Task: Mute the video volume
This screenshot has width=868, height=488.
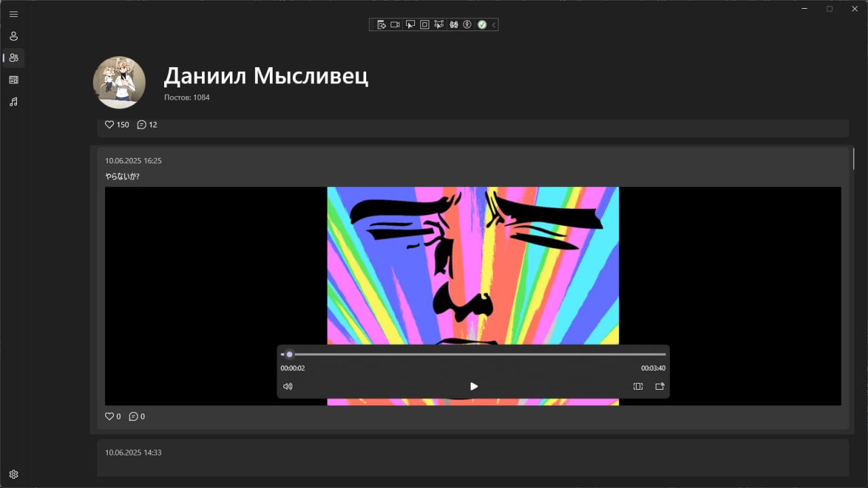Action: 288,386
